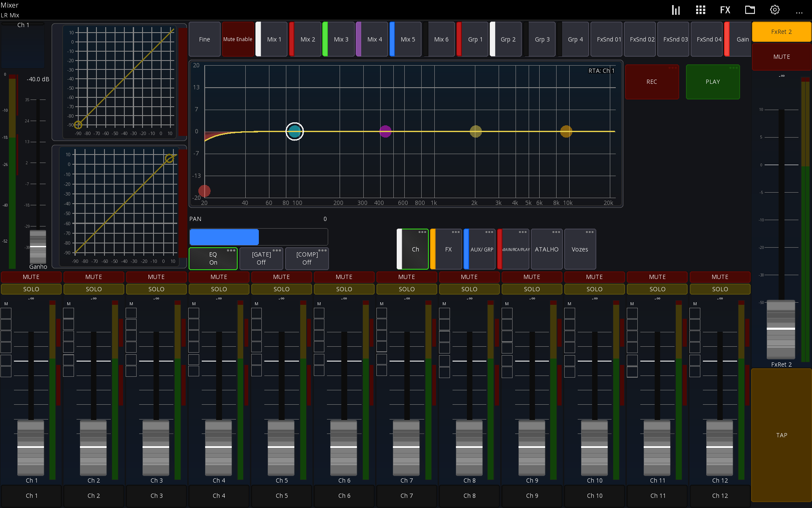Open options dots on AUX/GRP layer button
812x508 pixels.
pos(489,232)
